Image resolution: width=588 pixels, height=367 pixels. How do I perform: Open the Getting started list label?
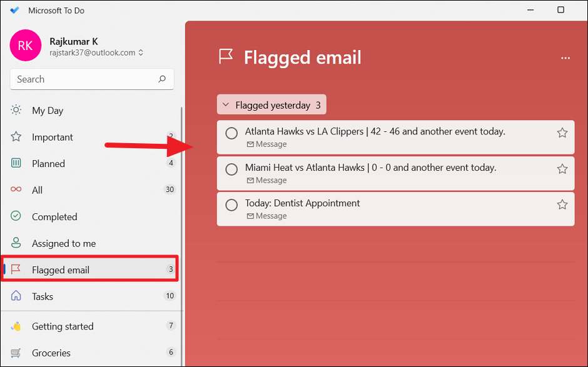pyautogui.click(x=63, y=326)
